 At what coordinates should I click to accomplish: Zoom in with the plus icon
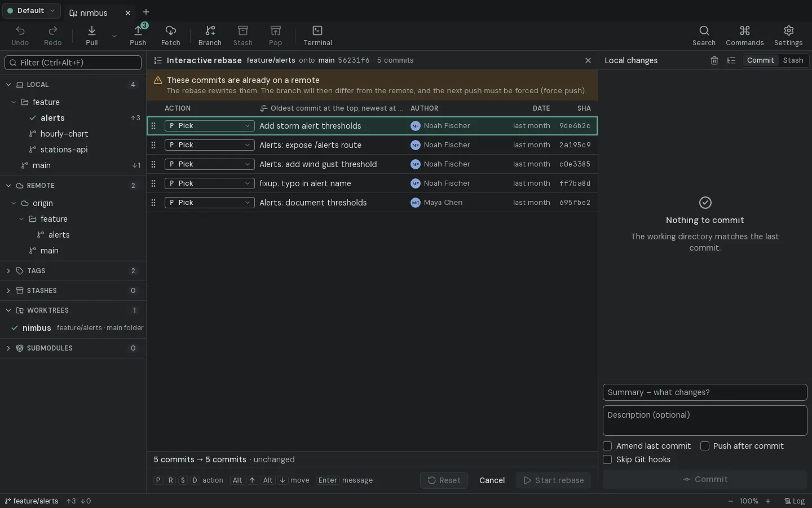(x=768, y=501)
